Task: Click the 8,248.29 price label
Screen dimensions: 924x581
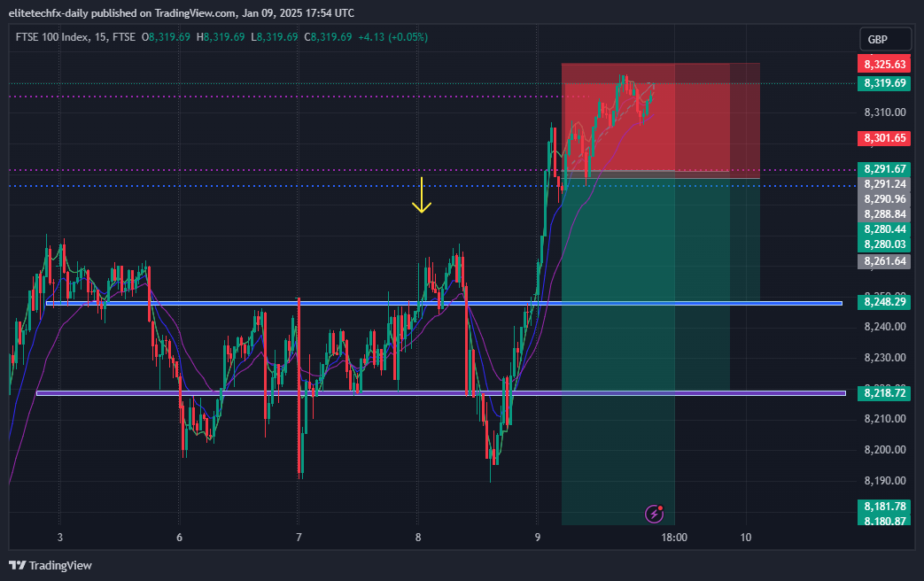Action: pyautogui.click(x=884, y=302)
